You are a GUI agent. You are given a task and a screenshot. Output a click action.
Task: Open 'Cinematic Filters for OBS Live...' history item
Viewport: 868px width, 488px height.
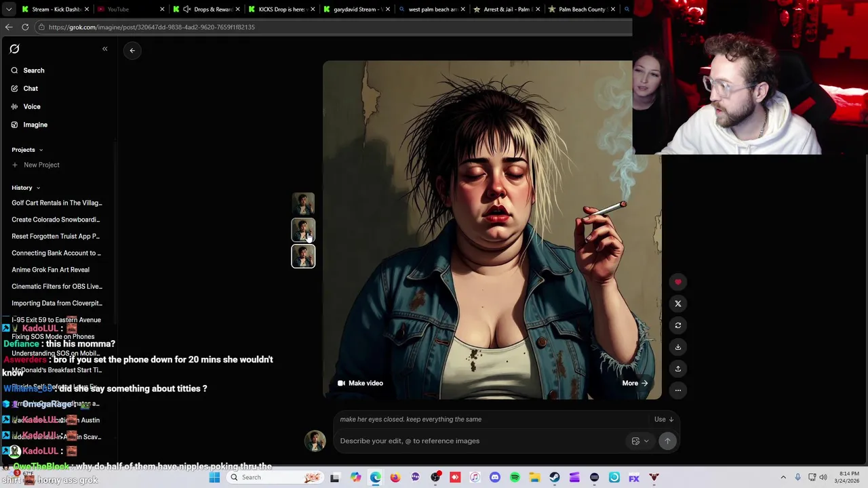tap(57, 286)
